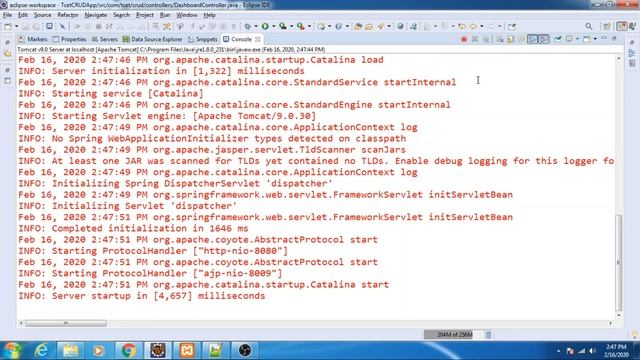Open XAMPP from the taskbar
This screenshot has height=360, width=640.
coord(186,351)
